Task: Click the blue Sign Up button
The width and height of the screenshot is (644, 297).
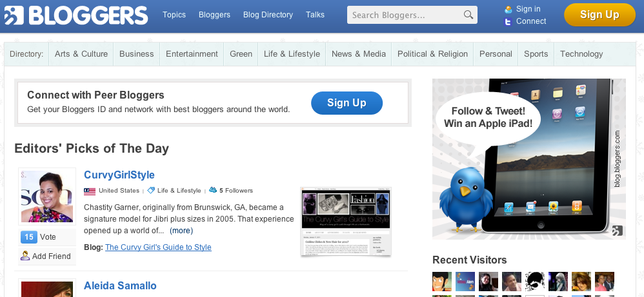Action: [347, 103]
